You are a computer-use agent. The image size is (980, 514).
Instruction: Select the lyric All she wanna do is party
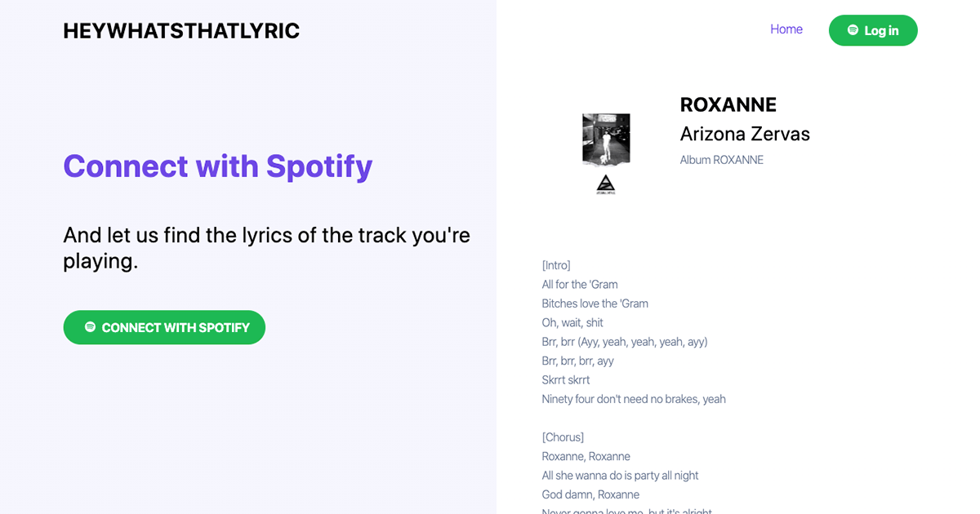[621, 475]
